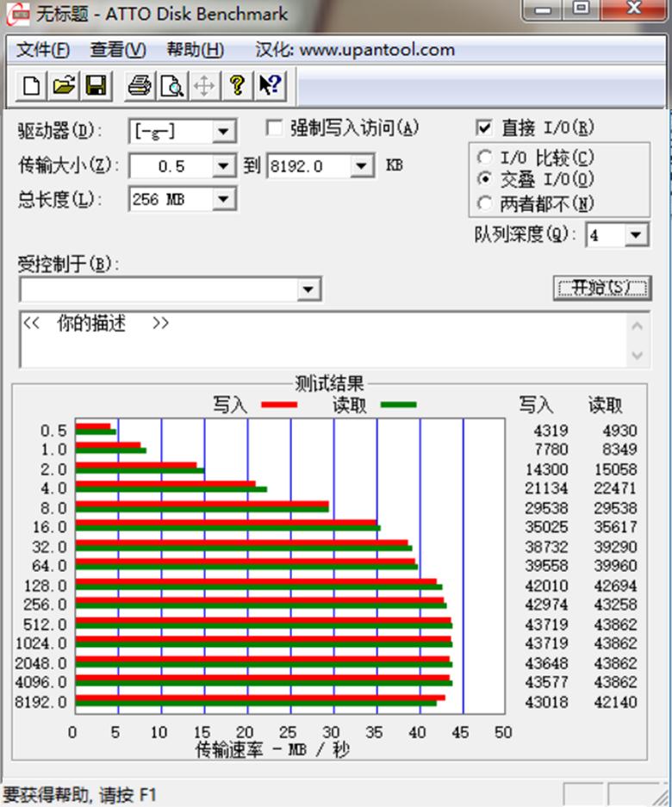Select the 交叠 I/O(O) radio option
The image size is (672, 807).
click(484, 179)
